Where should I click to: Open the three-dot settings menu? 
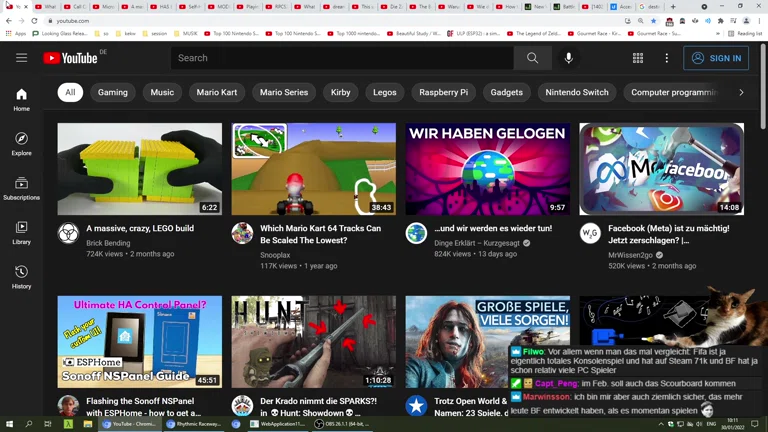coord(666,58)
